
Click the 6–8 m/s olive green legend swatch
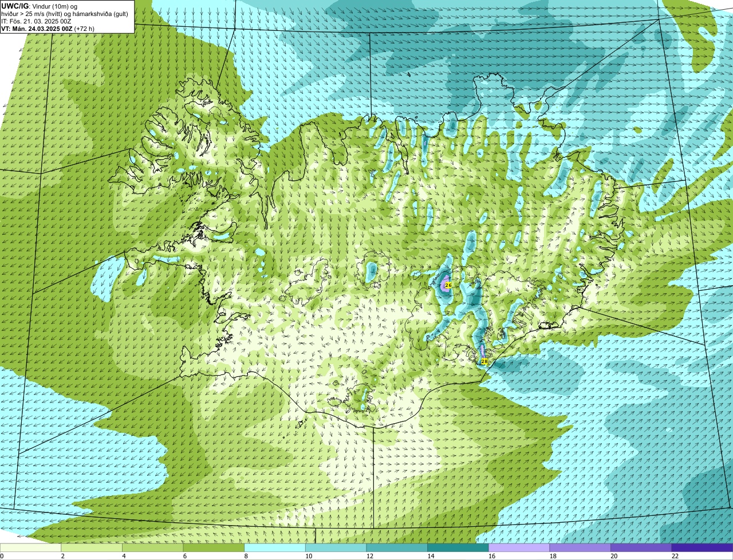point(214,547)
